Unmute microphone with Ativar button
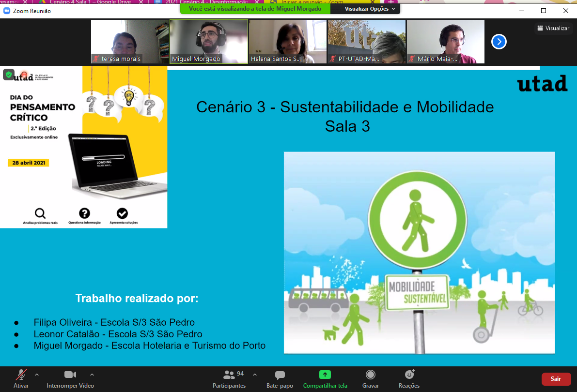Image resolution: width=577 pixels, height=392 pixels. (21, 379)
